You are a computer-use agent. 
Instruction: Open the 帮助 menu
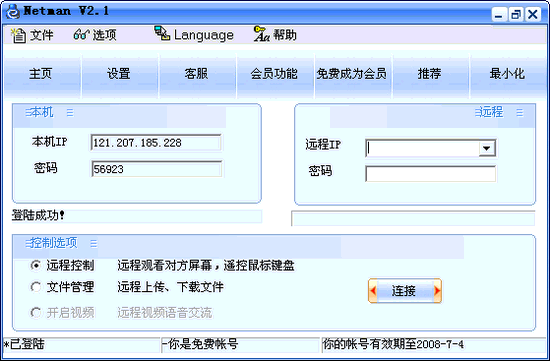click(285, 35)
